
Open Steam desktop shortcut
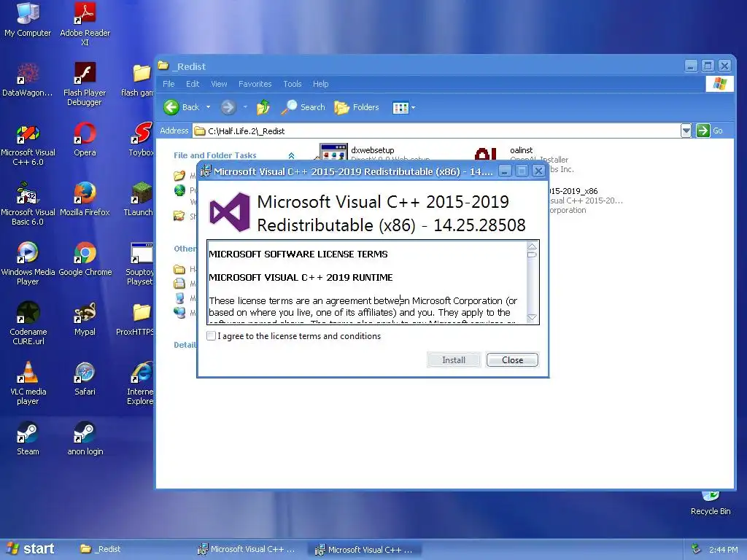[x=28, y=439]
